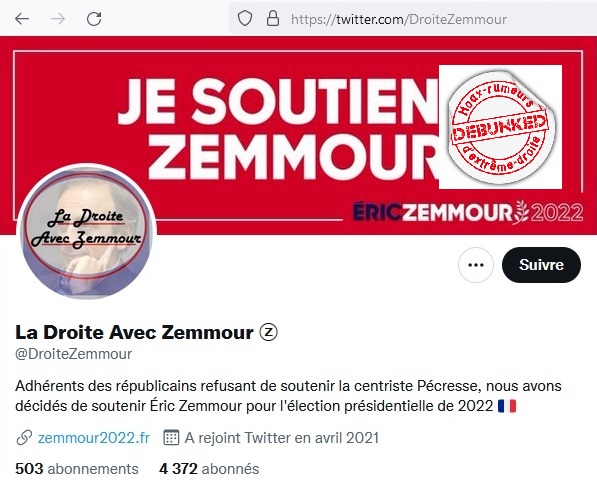View the 4 372 abonnés list
The height and width of the screenshot is (480, 597).
click(209, 469)
